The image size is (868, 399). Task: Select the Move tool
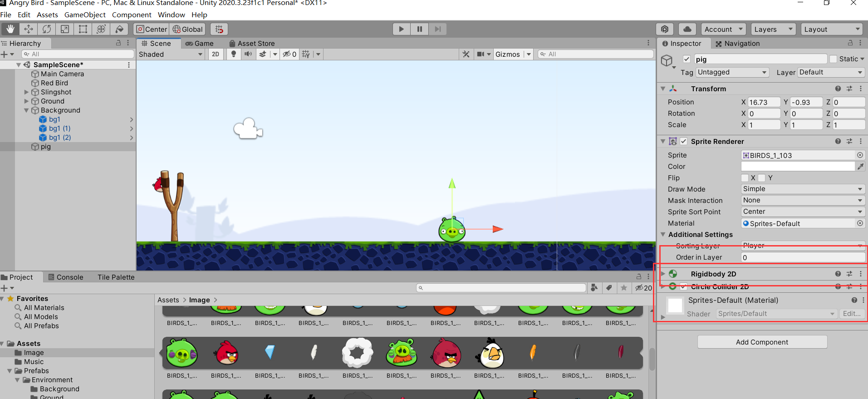(29, 29)
